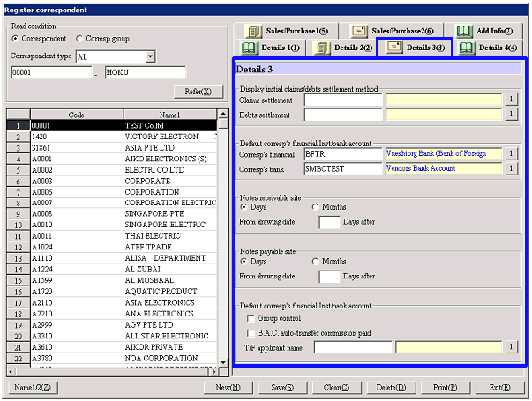Open lookup button beside T/F applicant name
532x401 pixels.
(x=510, y=347)
